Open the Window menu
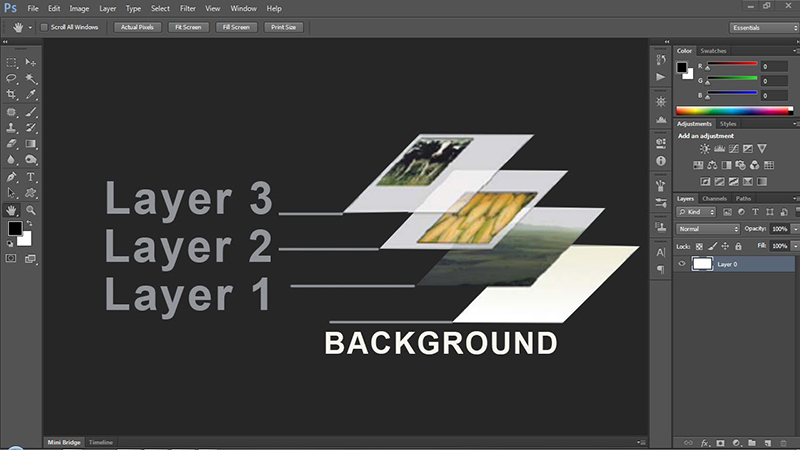This screenshot has height=450, width=800. [x=243, y=9]
